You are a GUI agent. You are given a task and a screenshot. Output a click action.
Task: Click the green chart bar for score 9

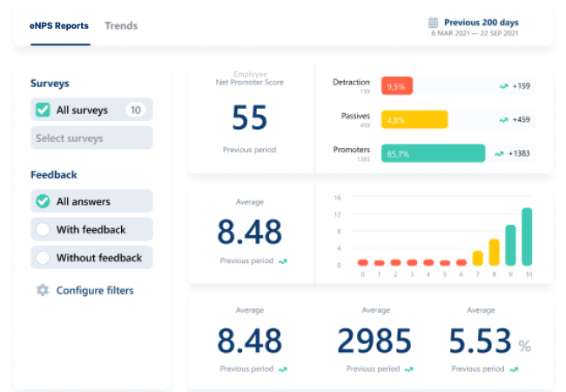pos(510,245)
